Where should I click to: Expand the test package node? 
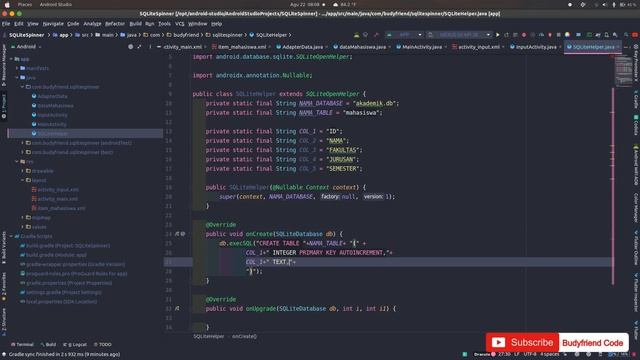click(x=22, y=153)
